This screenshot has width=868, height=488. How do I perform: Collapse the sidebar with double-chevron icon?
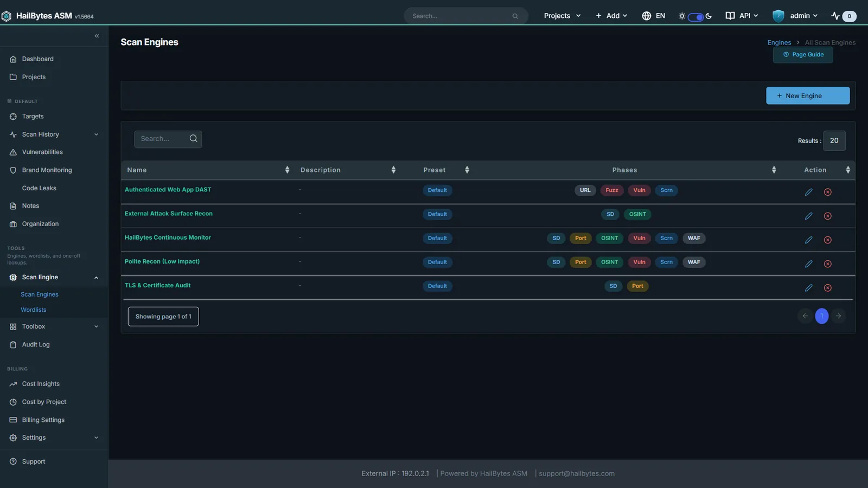tap(97, 36)
